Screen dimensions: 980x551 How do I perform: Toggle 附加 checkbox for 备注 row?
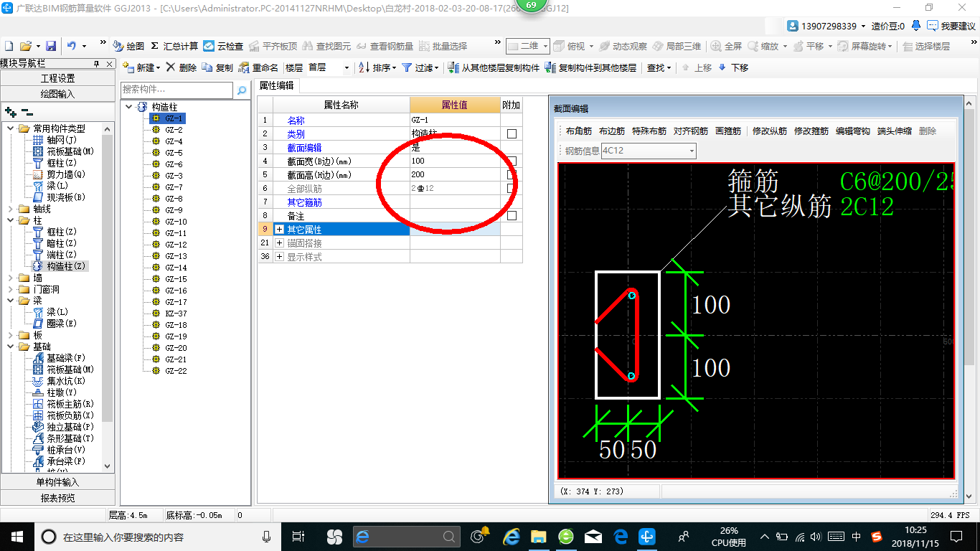512,216
